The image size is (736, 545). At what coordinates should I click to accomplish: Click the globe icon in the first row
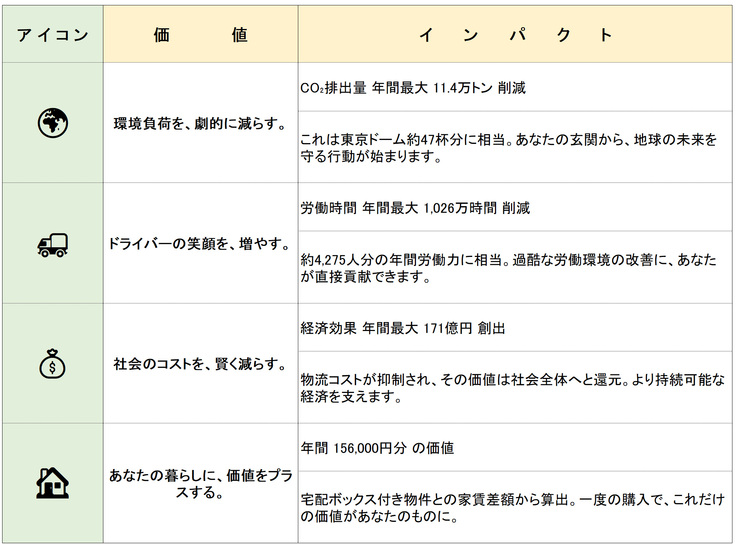(52, 123)
